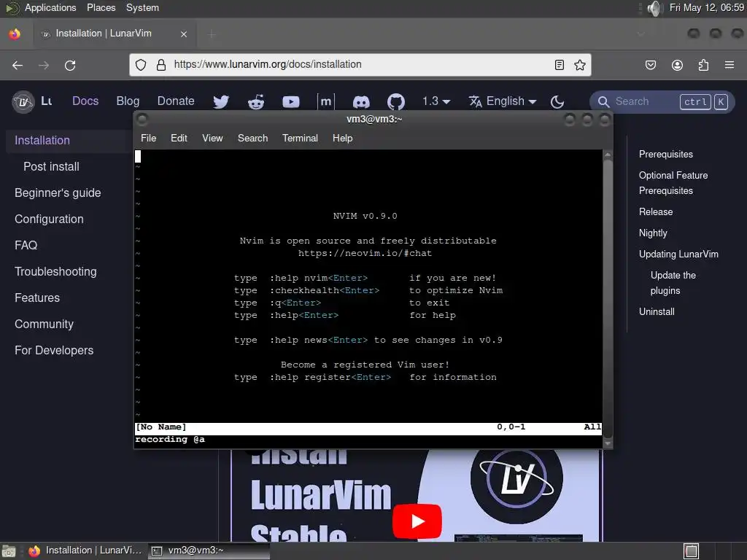Go to the Docs navbar link
Image resolution: width=747 pixels, height=560 pixels.
(x=85, y=101)
